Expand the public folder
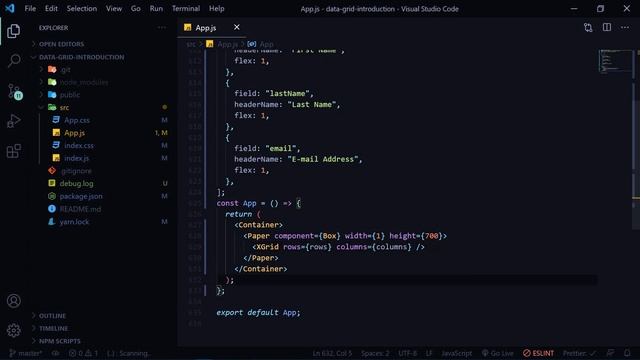 click(70, 95)
